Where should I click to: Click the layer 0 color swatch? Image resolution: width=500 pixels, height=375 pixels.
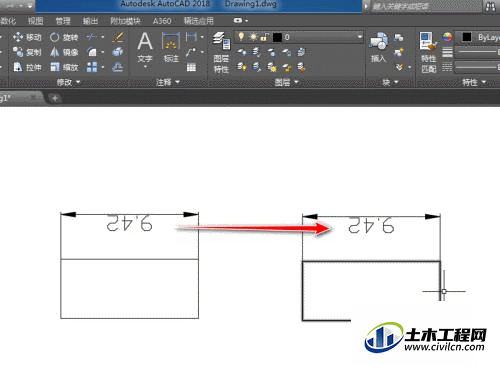277,37
